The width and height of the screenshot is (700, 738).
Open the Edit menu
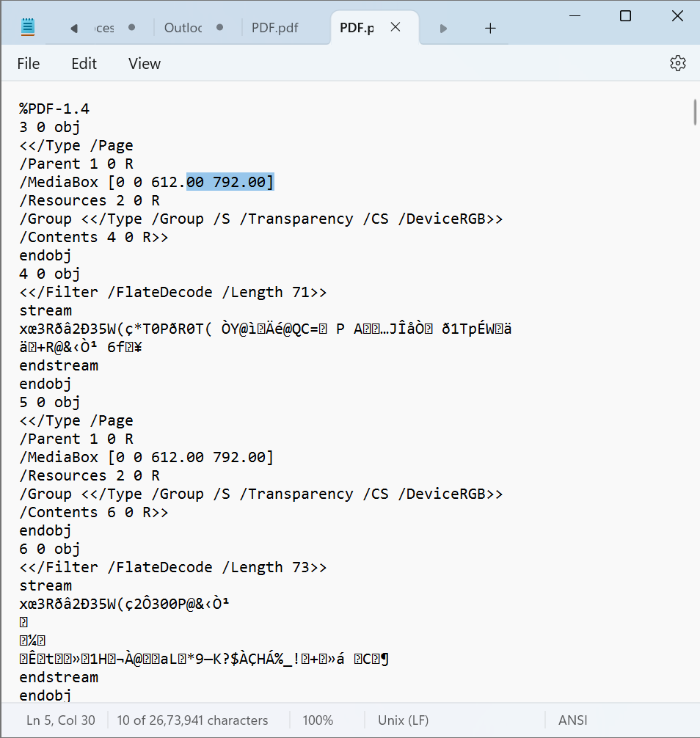[84, 64]
